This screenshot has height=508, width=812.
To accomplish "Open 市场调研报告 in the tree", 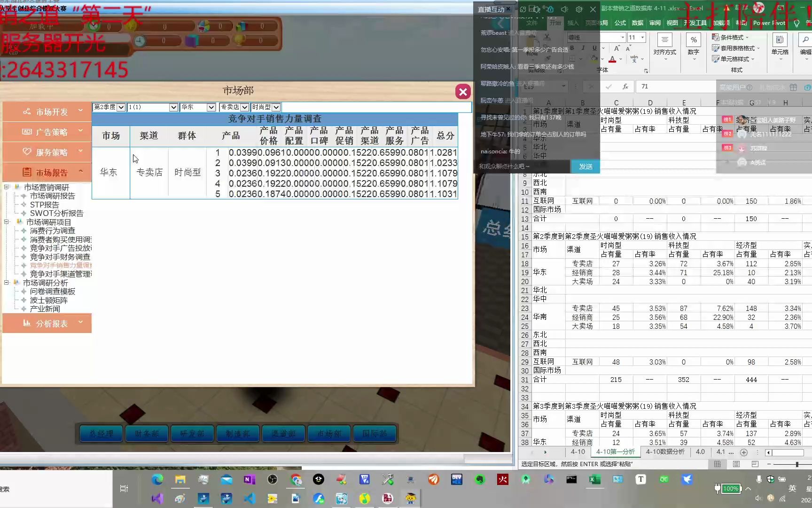I will (x=52, y=196).
